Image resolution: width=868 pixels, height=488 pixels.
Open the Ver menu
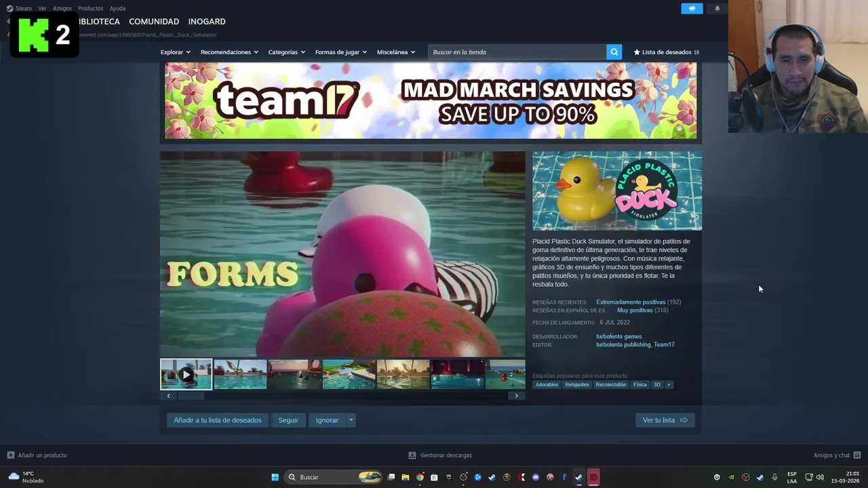pyautogui.click(x=42, y=8)
